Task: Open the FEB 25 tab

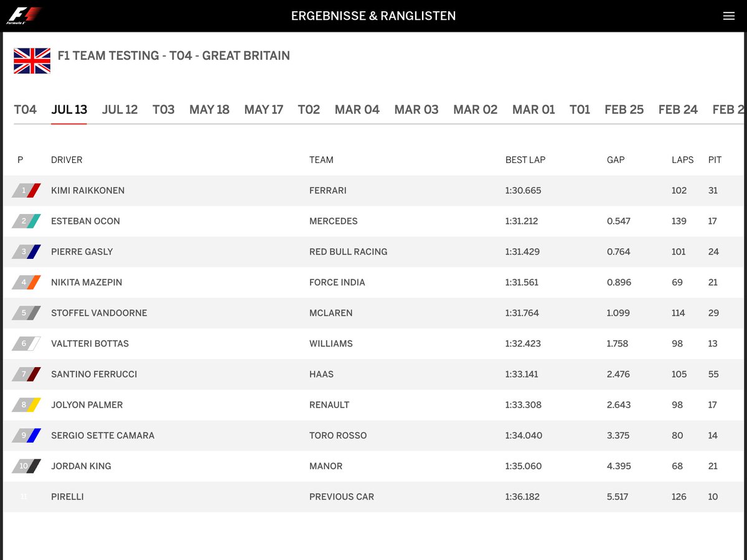Action: coord(624,110)
